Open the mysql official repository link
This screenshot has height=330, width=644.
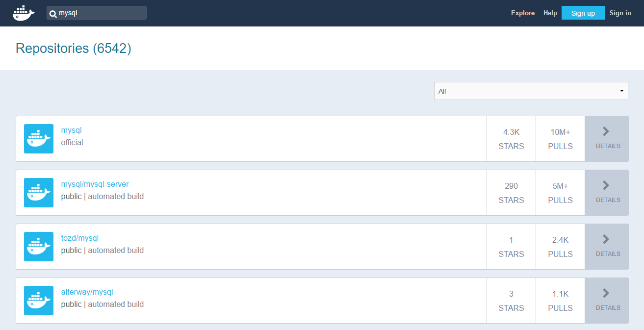71,130
